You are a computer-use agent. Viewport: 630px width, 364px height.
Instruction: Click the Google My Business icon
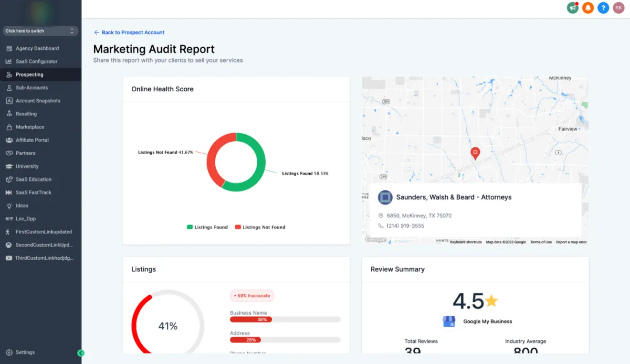449,322
